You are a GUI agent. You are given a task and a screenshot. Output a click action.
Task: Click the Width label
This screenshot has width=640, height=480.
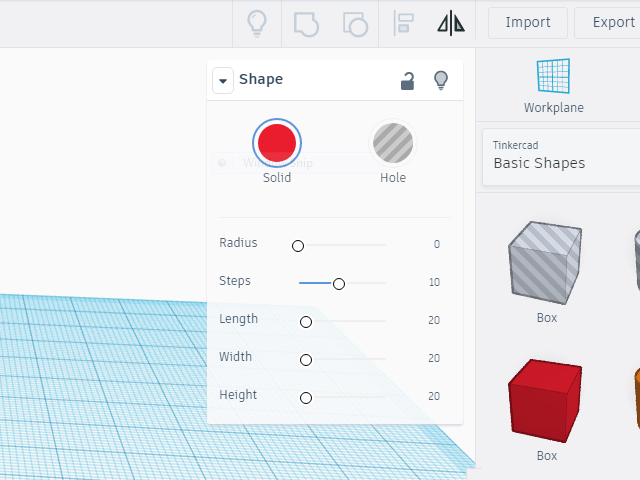click(236, 357)
